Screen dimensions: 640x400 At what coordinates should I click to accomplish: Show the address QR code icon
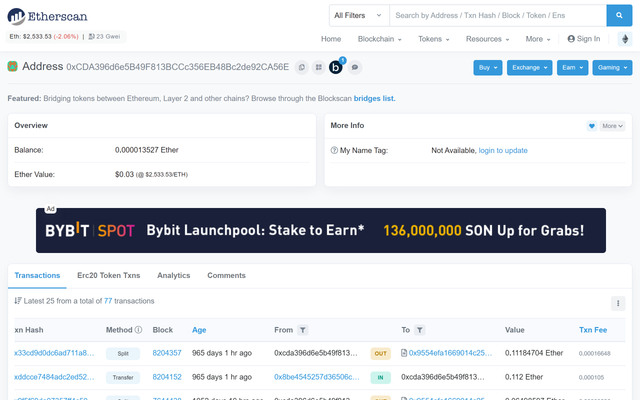319,67
